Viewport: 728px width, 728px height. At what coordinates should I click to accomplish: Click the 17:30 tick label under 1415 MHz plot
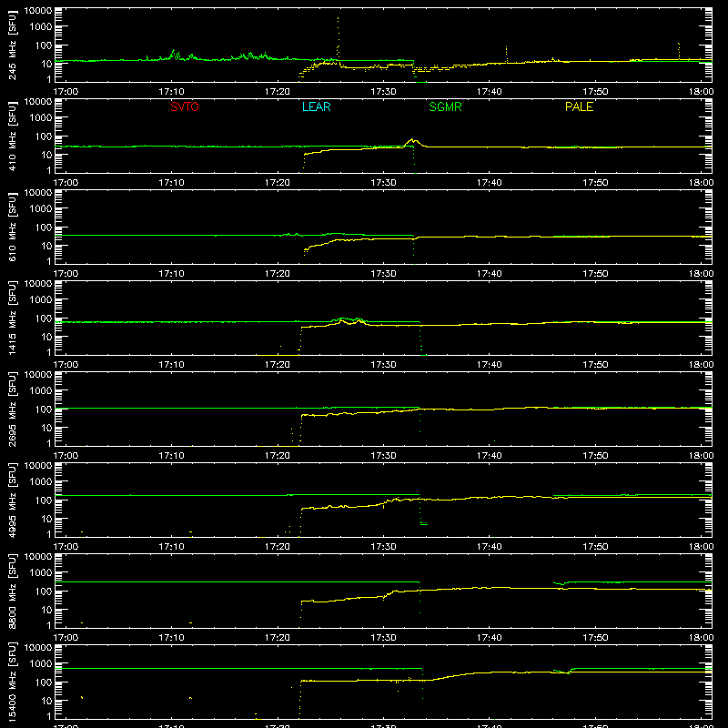(x=383, y=365)
